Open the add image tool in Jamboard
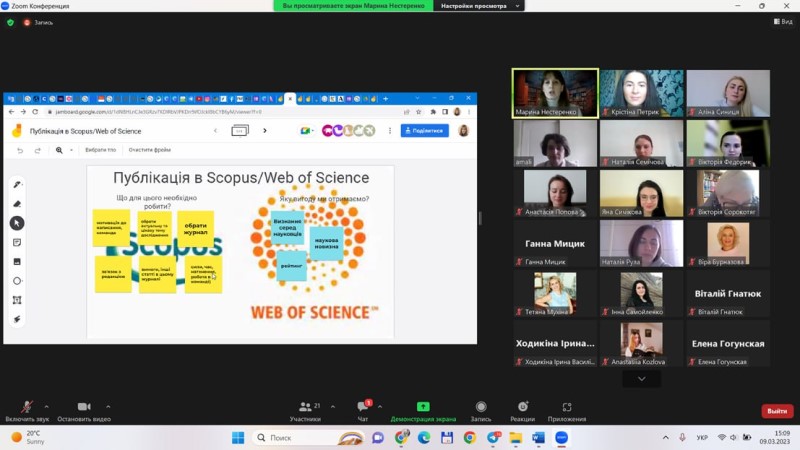The height and width of the screenshot is (450, 800). [17, 261]
